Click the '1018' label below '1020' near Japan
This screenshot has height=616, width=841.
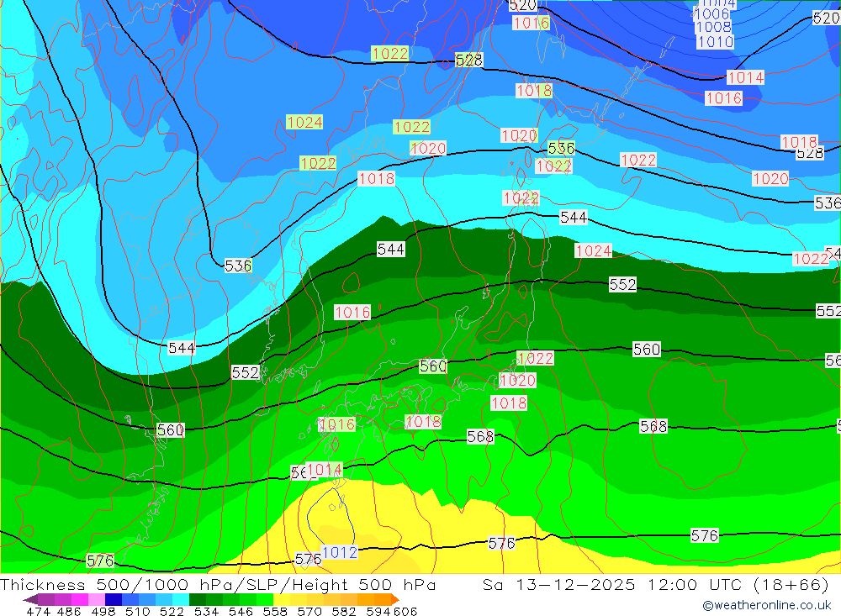[x=509, y=403]
